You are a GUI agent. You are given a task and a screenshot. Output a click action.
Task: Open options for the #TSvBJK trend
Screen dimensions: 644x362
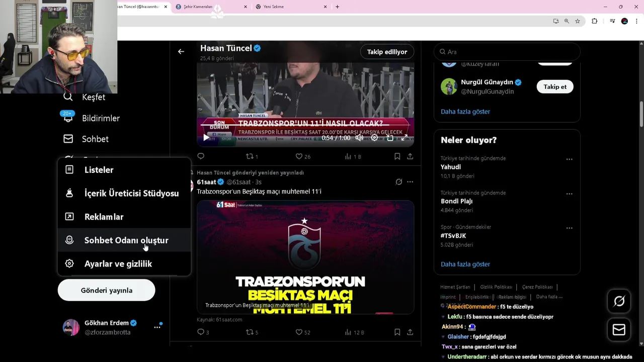[569, 228]
